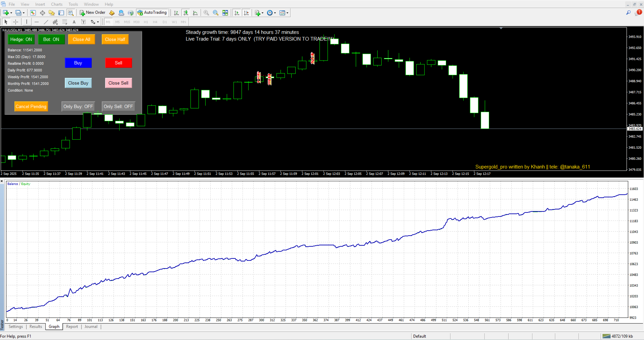Select the Equidistant Channel tool
Image resolution: width=644 pixels, height=340 pixels.
[55, 22]
